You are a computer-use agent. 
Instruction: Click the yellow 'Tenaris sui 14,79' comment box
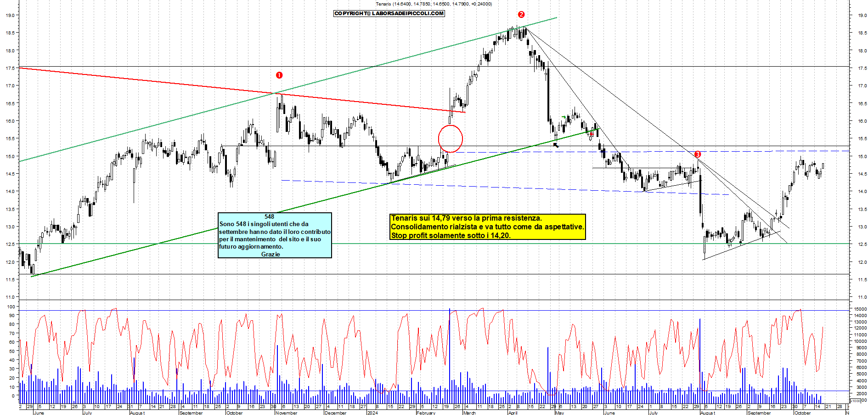(x=488, y=227)
